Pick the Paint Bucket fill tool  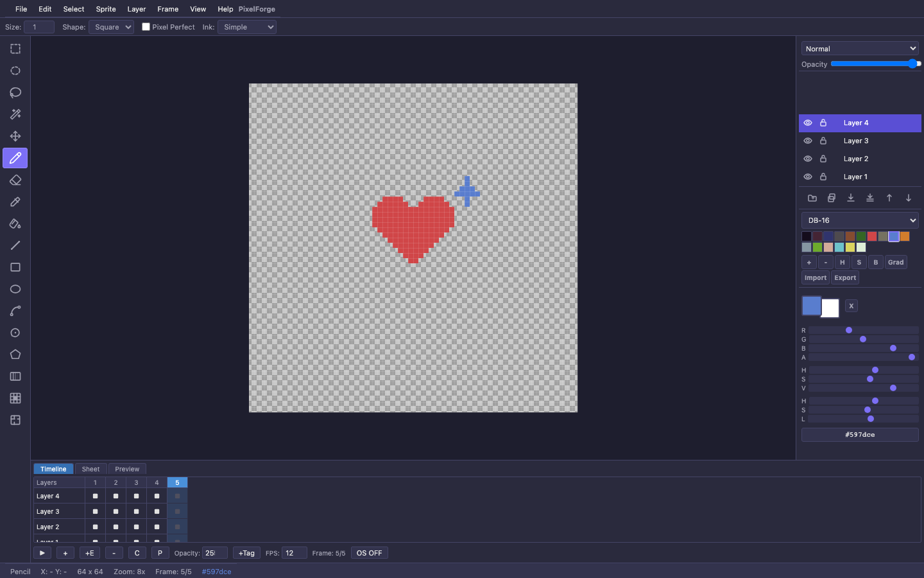[x=15, y=224]
